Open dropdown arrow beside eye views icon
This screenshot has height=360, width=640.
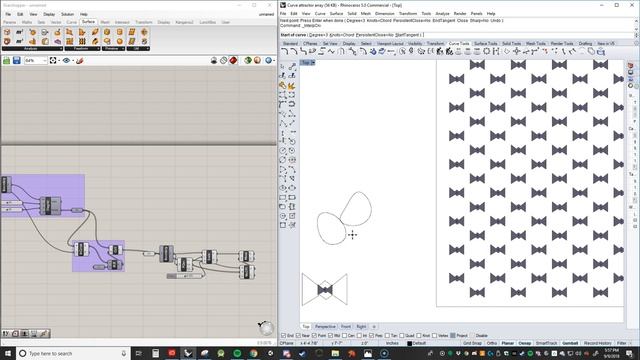(x=73, y=60)
